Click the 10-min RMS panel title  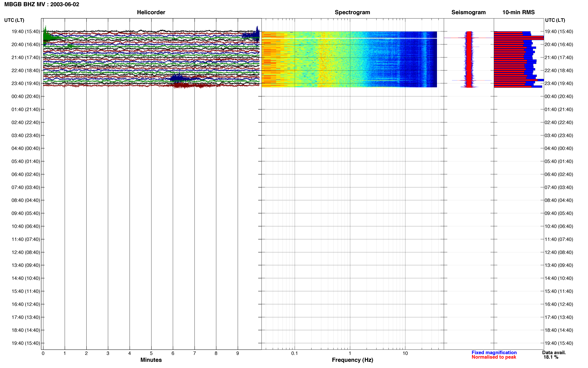point(518,12)
